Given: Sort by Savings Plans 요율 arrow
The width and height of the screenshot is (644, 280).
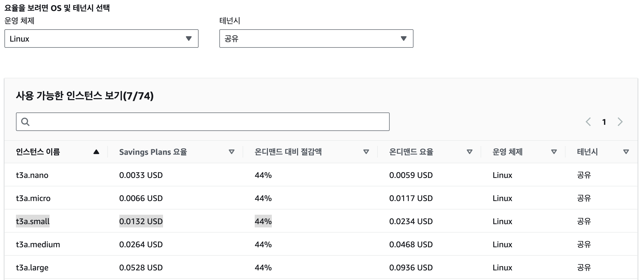Looking at the screenshot, I should coord(231,152).
